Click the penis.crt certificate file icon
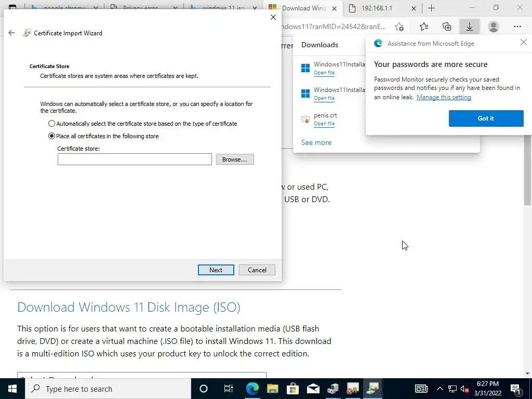 pos(305,119)
